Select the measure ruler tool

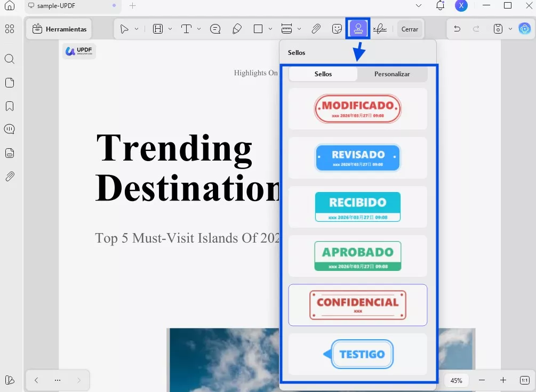[x=286, y=29]
